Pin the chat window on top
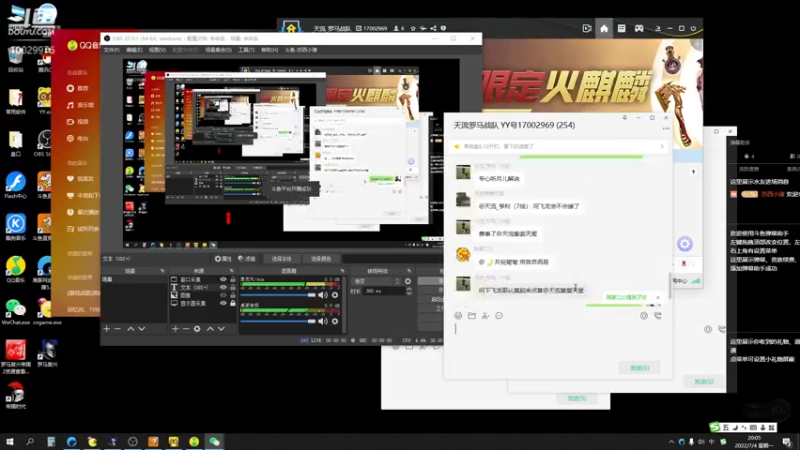This screenshot has height=450, width=800. [624, 118]
